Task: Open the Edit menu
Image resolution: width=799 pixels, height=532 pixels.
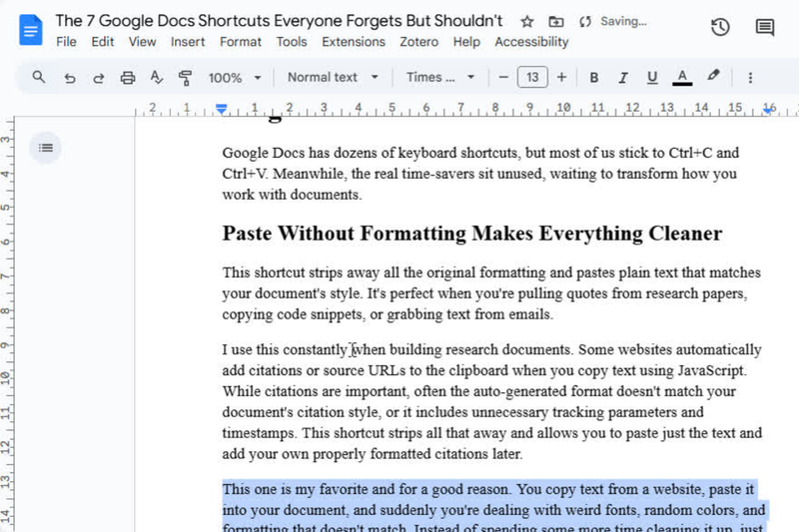Action: 103,42
